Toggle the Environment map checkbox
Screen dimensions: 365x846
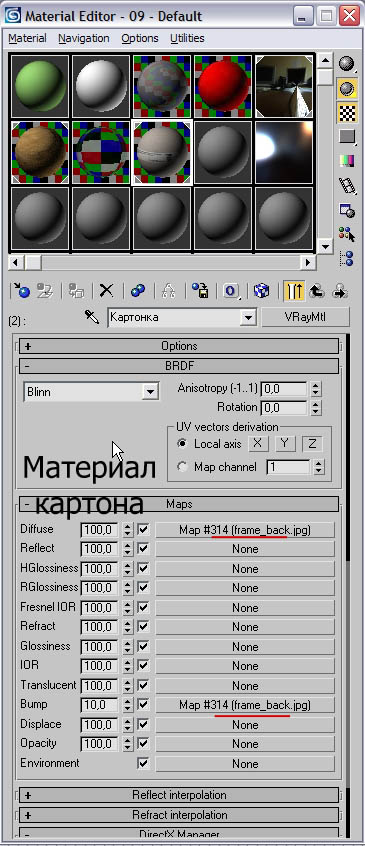tap(143, 763)
